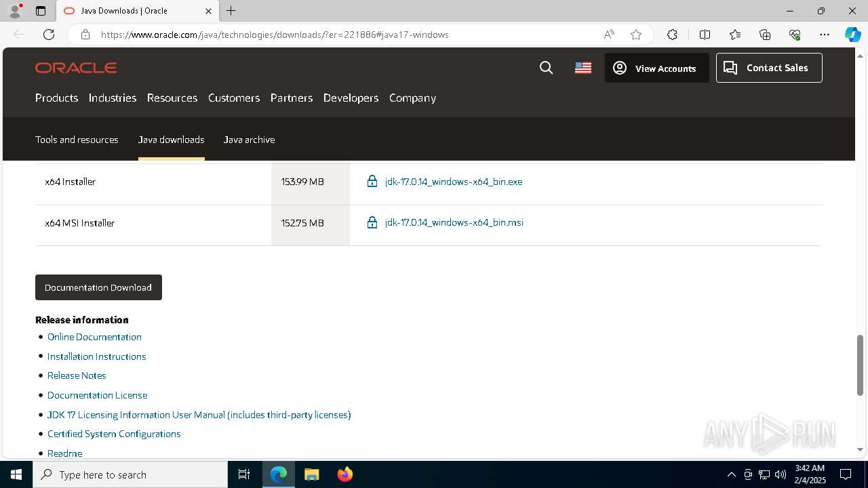Select the Java downloads tab

click(171, 140)
